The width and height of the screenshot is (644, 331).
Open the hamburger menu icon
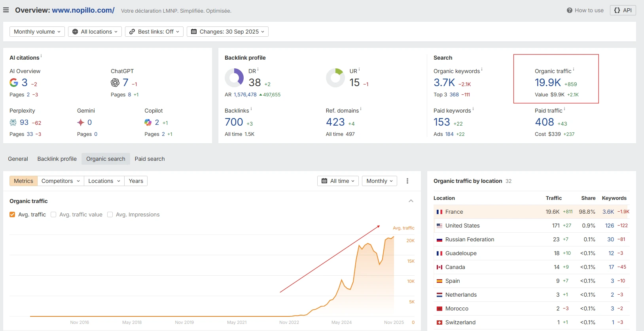point(6,10)
